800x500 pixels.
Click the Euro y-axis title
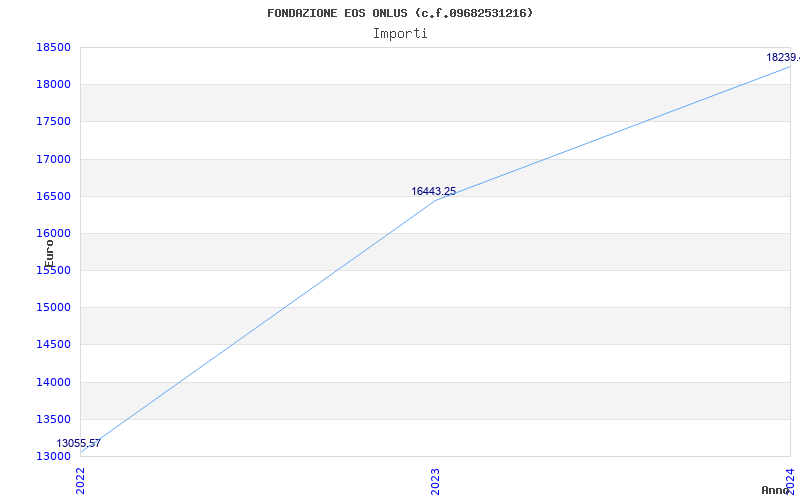49,254
